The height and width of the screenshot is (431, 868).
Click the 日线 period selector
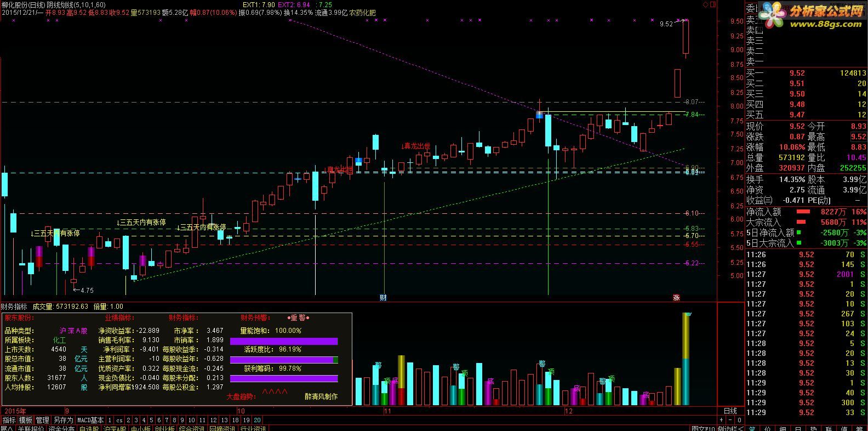(730, 411)
